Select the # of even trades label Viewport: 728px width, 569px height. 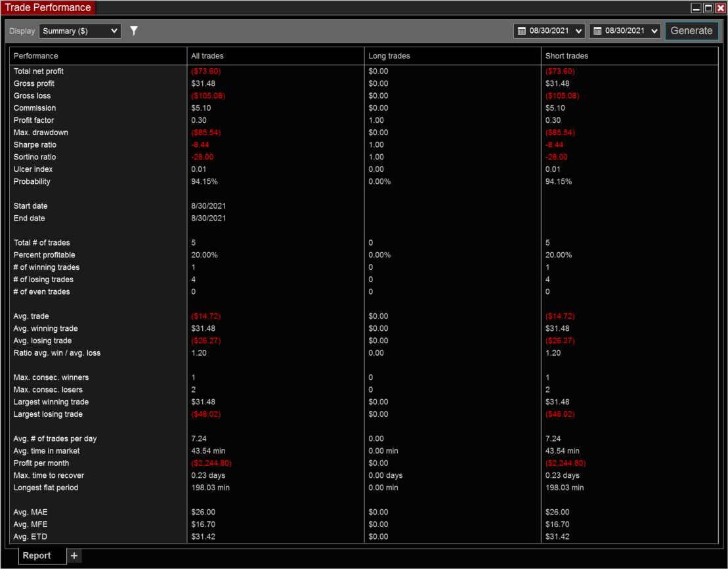coord(42,291)
